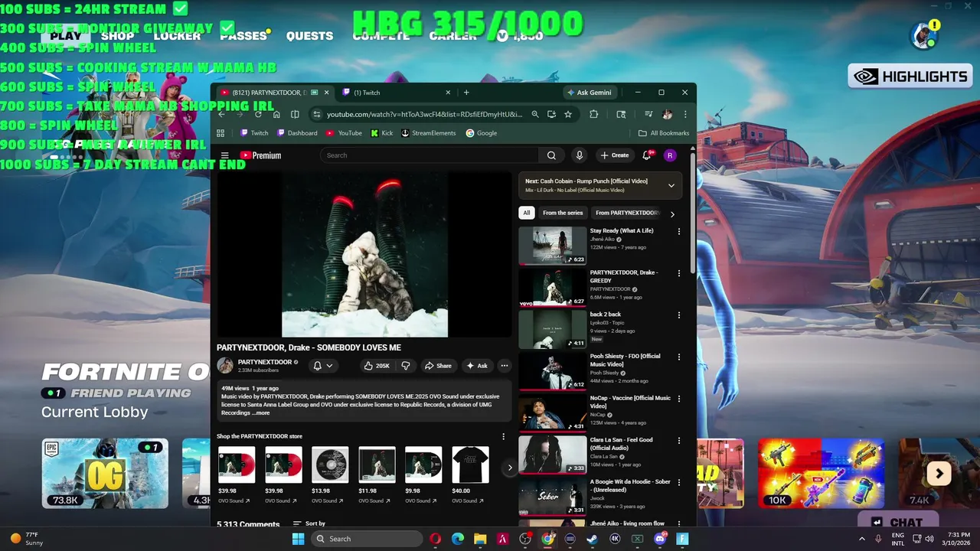This screenshot has height=551, width=980.
Task: Open Chrome media controls icon
Action: [648, 114]
